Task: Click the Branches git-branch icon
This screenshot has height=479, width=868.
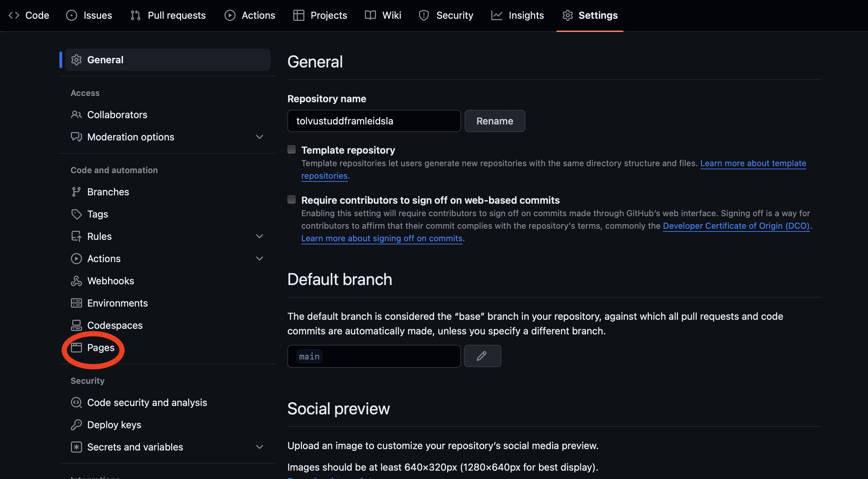Action: [76, 192]
